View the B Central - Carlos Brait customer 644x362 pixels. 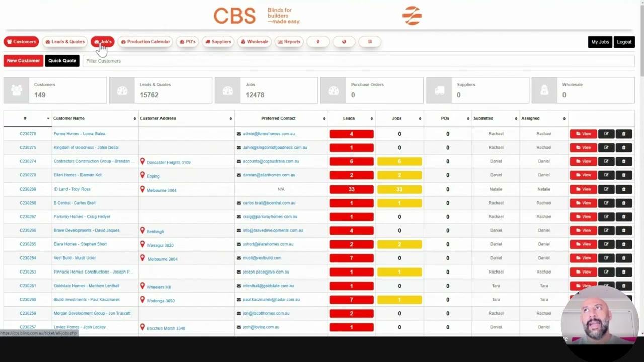click(583, 203)
